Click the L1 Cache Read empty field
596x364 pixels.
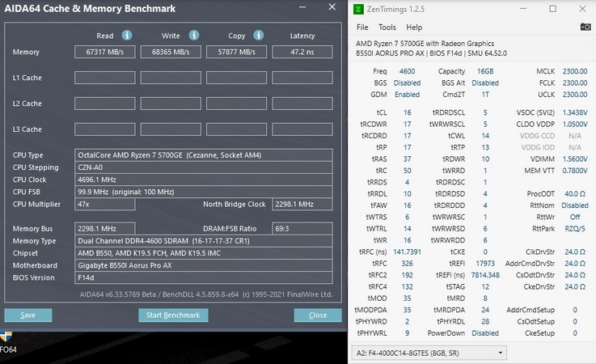tap(105, 78)
